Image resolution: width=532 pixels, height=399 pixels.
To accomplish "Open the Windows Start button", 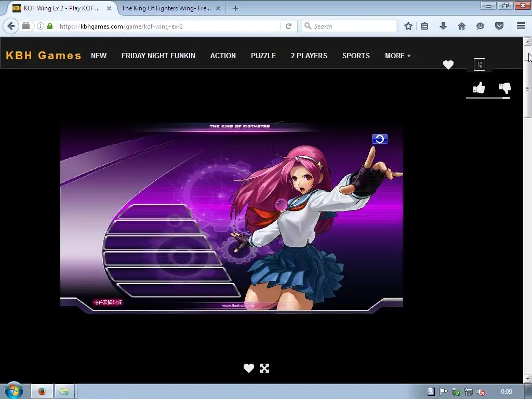I will point(14,391).
